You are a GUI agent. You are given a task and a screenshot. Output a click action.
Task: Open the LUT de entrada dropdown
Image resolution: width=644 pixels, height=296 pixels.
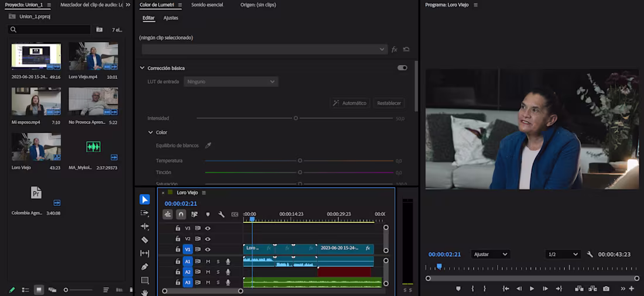click(x=231, y=82)
